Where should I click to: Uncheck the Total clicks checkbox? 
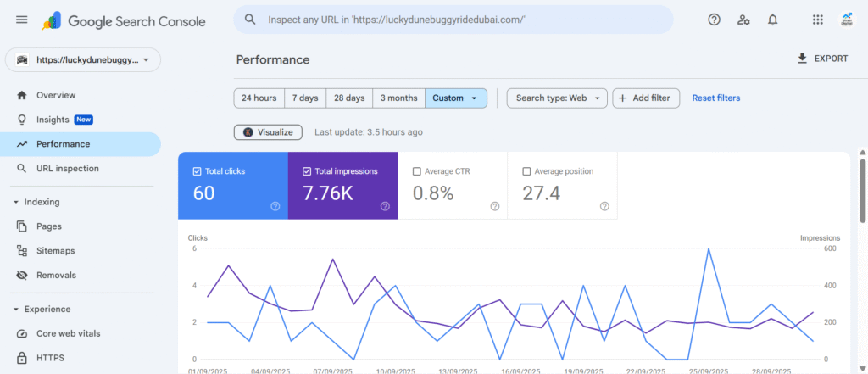tap(198, 171)
